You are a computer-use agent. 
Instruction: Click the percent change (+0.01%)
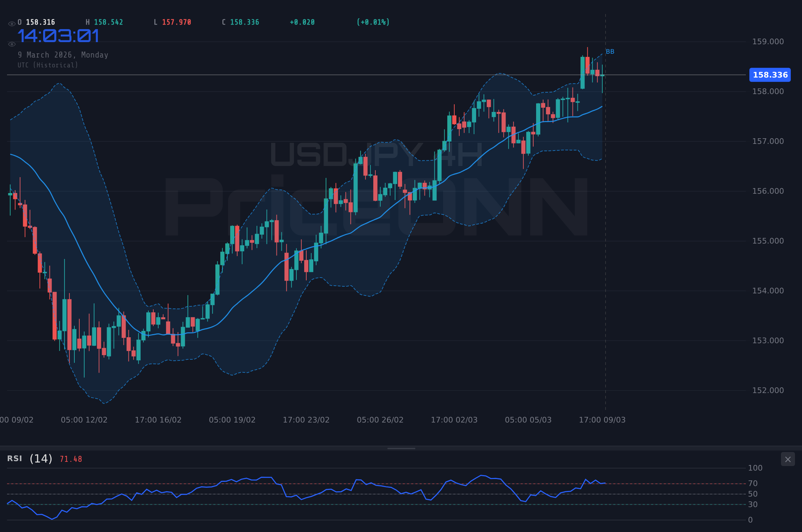(x=373, y=22)
